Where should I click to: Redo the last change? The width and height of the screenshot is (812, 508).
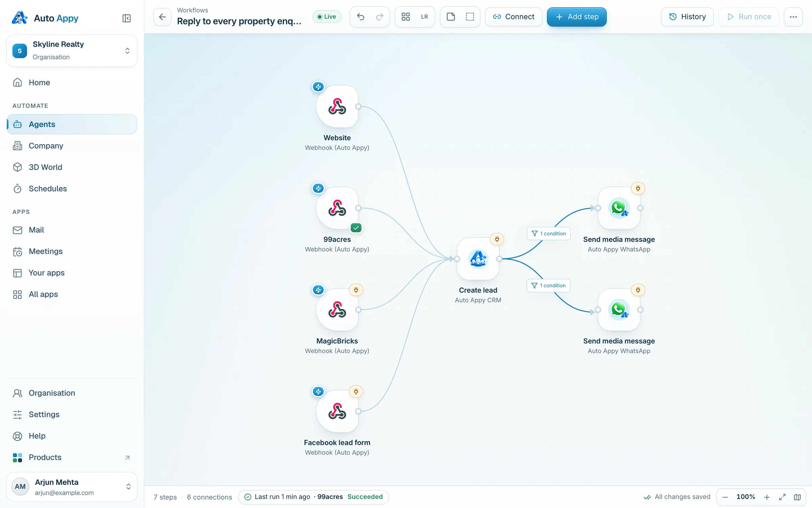coord(380,17)
